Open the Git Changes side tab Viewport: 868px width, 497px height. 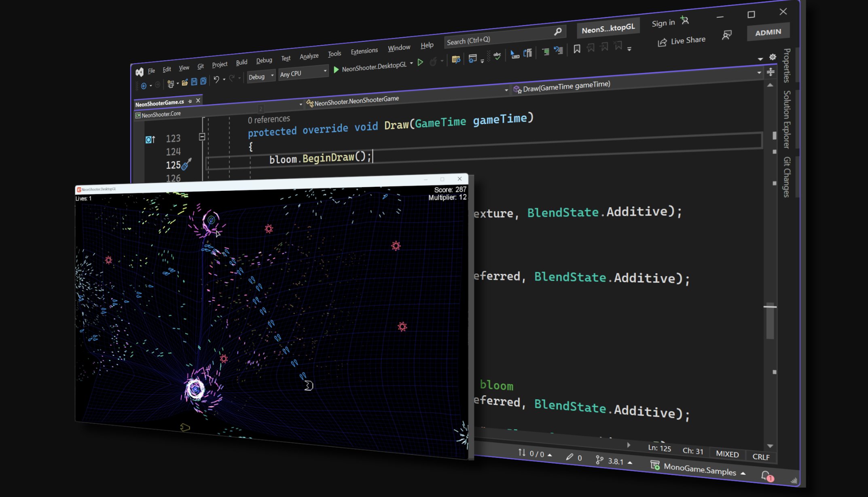coord(787,177)
